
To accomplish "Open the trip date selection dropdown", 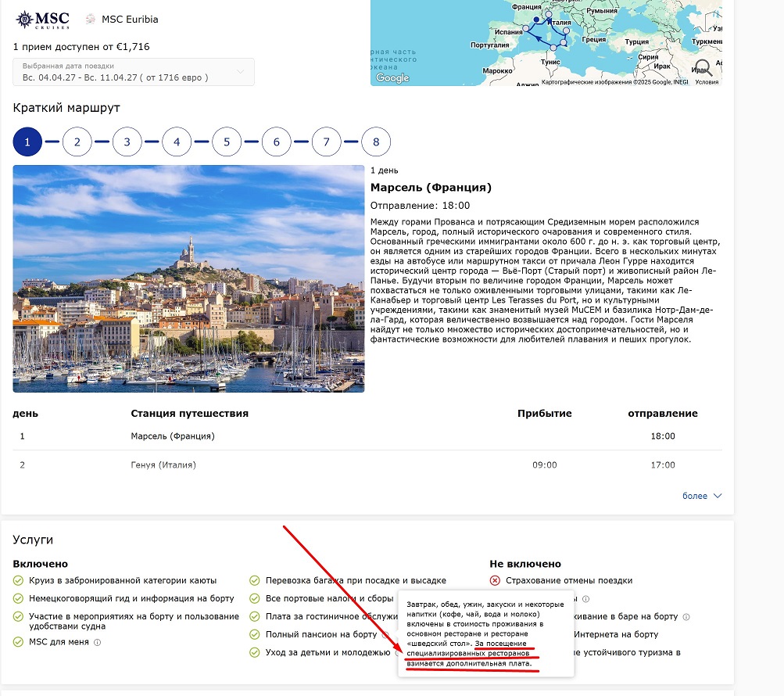I will tap(134, 72).
